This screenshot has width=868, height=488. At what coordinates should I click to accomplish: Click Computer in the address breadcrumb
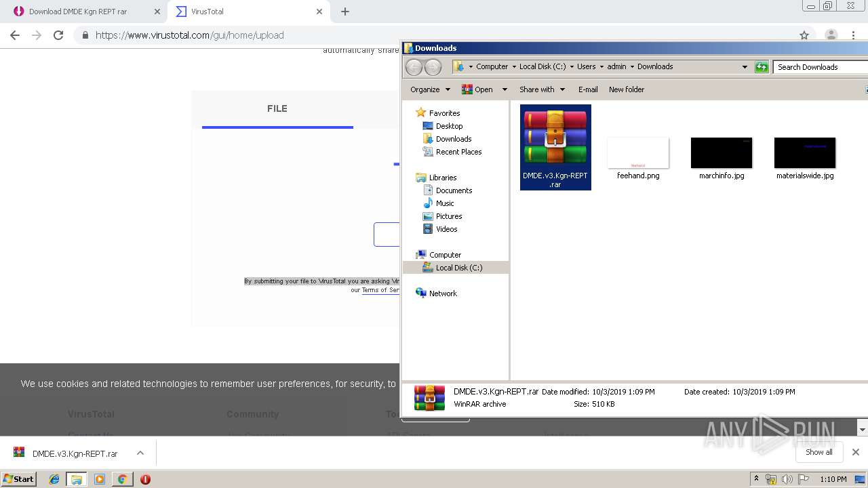click(x=492, y=66)
